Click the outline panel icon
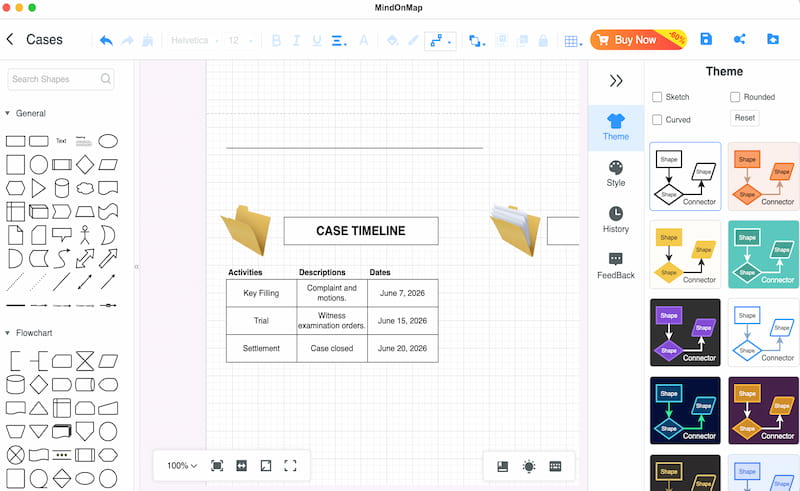 coord(503,466)
